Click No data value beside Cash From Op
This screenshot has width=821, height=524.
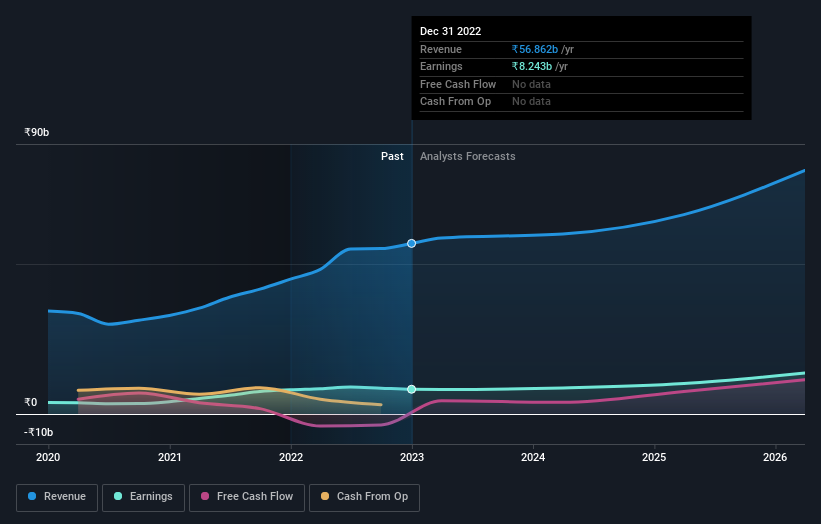(531, 102)
